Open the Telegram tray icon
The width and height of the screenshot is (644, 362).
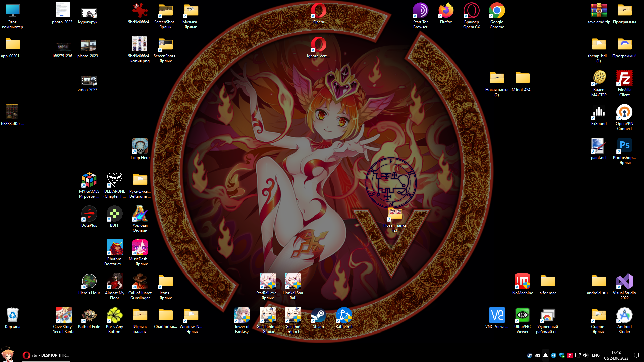pos(554,355)
